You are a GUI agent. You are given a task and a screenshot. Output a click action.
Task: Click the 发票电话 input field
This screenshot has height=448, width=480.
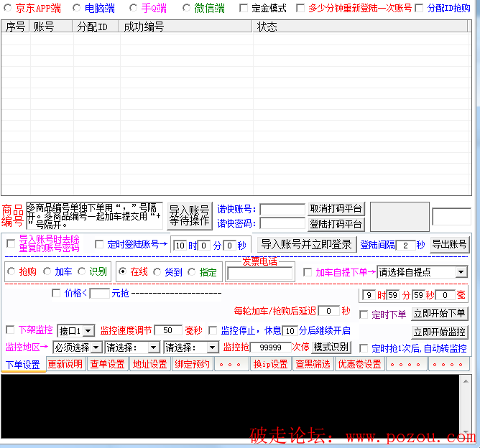259,274
